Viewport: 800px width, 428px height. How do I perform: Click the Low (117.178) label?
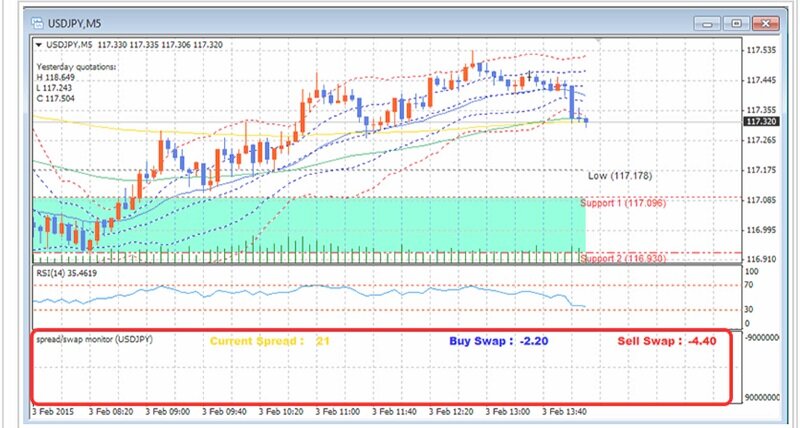click(x=620, y=175)
